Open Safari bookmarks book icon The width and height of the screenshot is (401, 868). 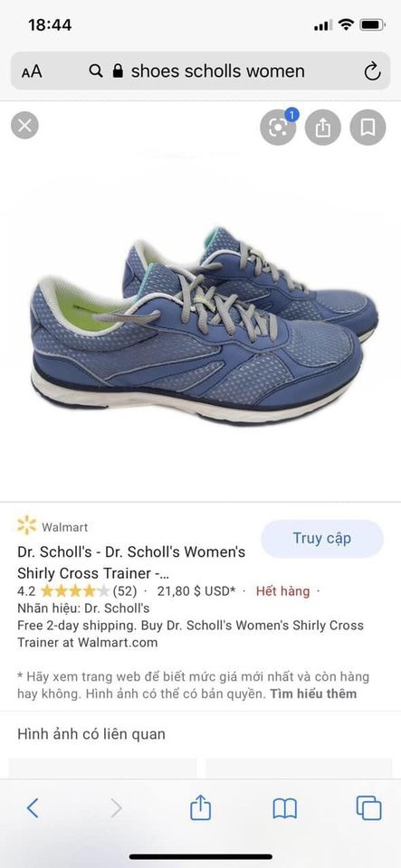point(285,808)
